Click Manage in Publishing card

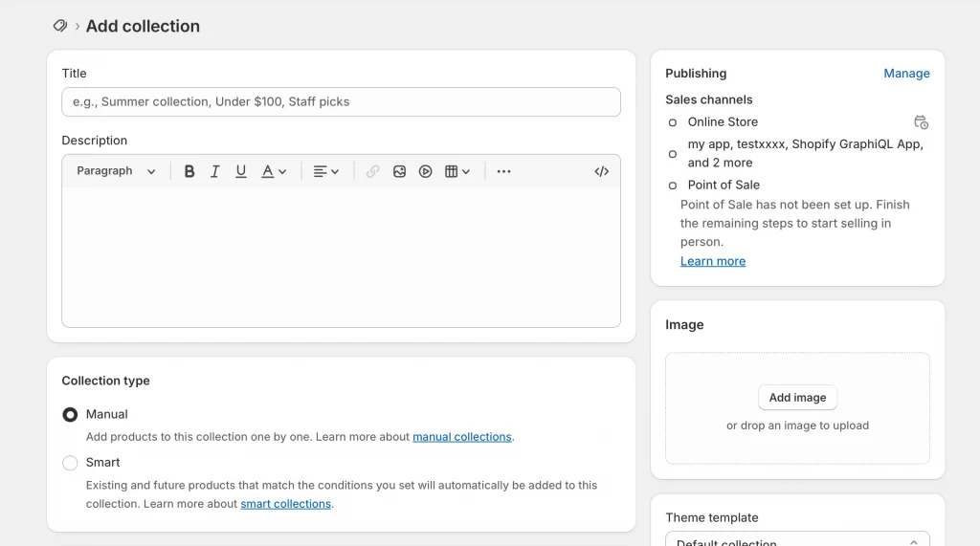906,74
